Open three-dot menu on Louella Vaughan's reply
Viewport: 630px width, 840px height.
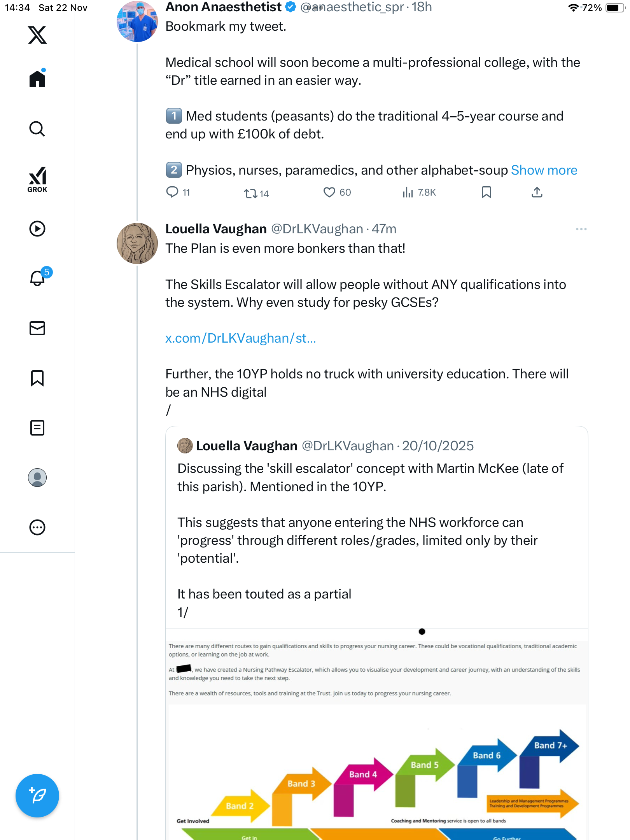tap(581, 229)
